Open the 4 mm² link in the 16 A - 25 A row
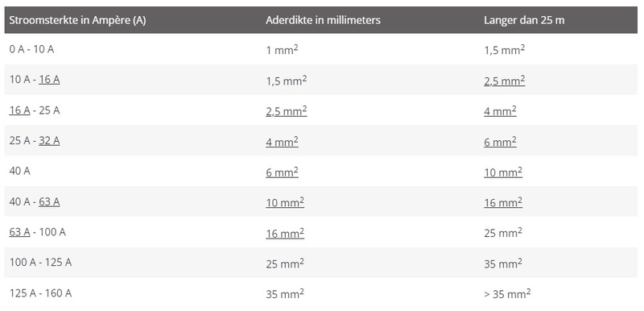The width and height of the screenshot is (644, 311). [500, 110]
